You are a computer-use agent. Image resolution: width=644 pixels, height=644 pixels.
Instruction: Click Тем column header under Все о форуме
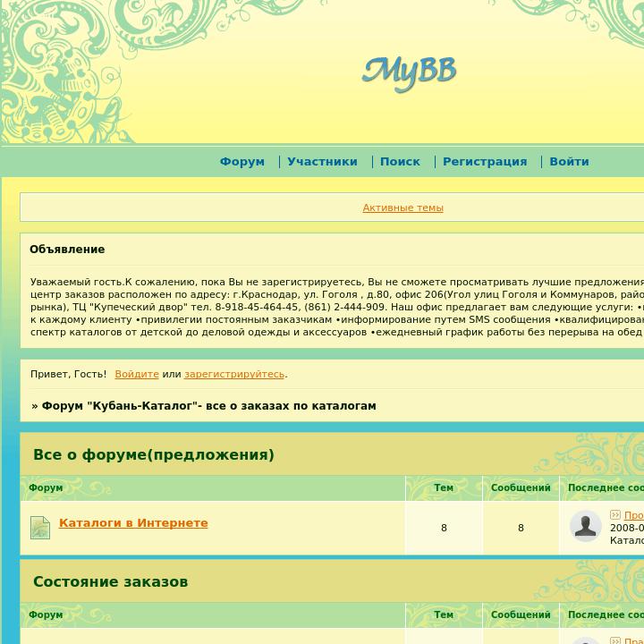pos(444,488)
